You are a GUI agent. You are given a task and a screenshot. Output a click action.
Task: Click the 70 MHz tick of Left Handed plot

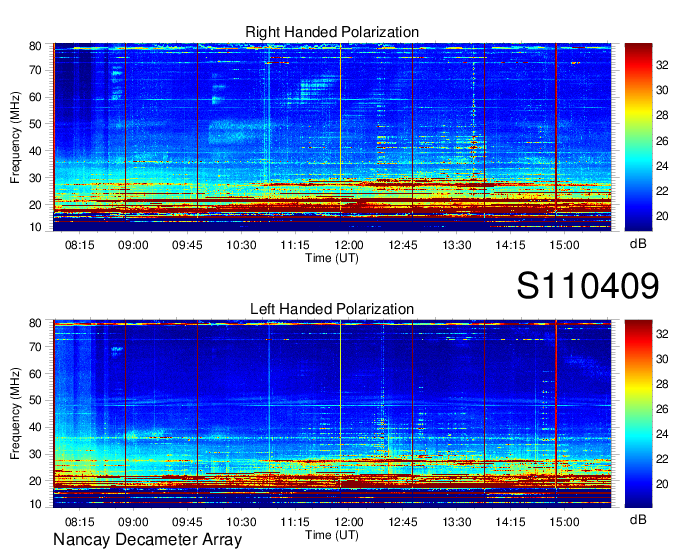click(x=35, y=347)
